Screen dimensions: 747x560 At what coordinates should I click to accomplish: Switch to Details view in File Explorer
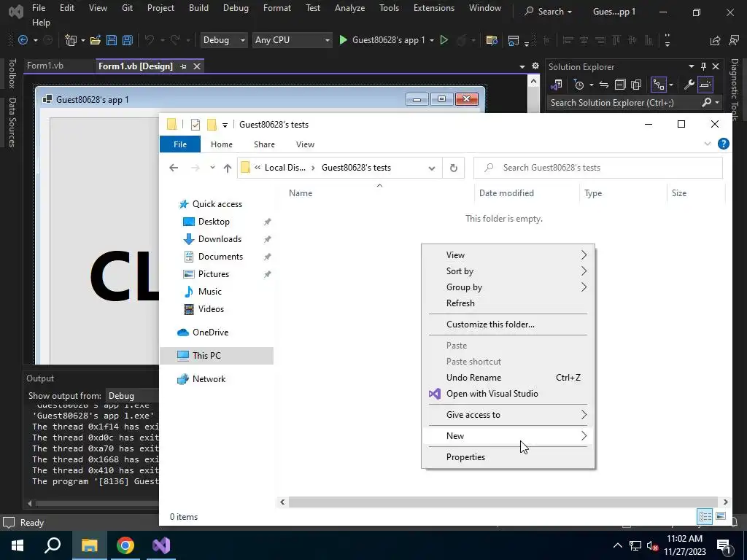click(705, 516)
